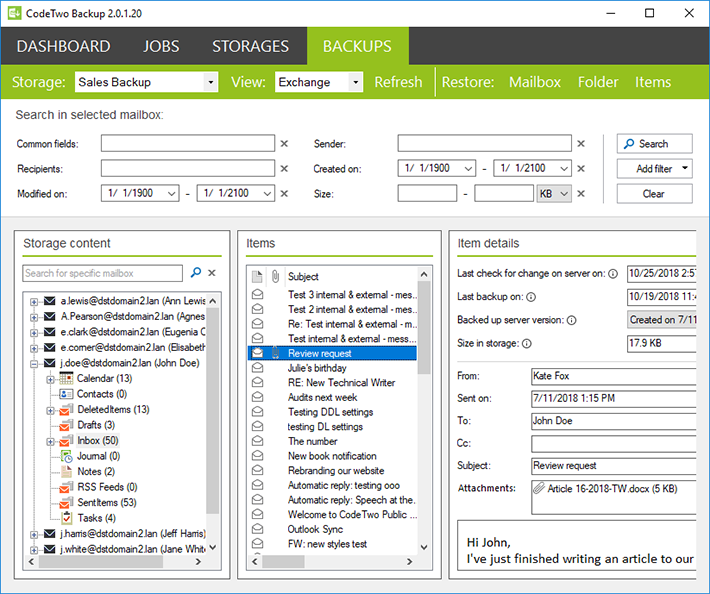Image resolution: width=710 pixels, height=594 pixels.
Task: Open the Created on end date picker
Action: [x=564, y=168]
